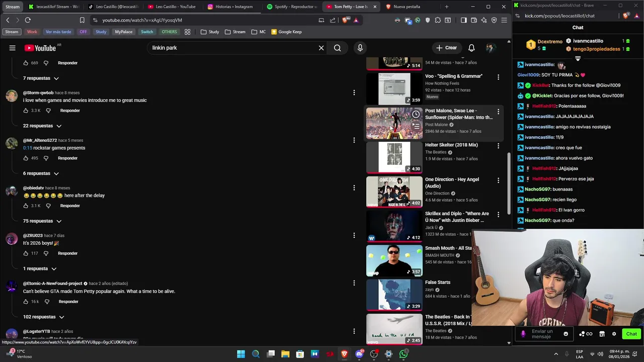Clear the linkin park search text
Viewport: 644px width, 362px height.
321,48
